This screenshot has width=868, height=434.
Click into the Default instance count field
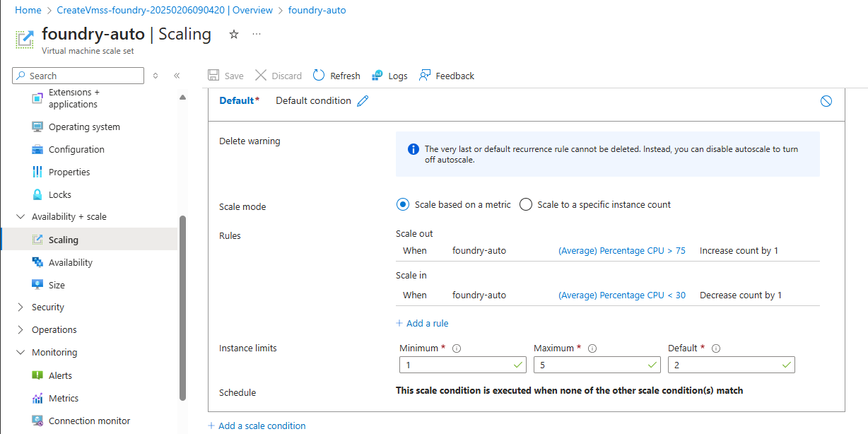point(732,365)
